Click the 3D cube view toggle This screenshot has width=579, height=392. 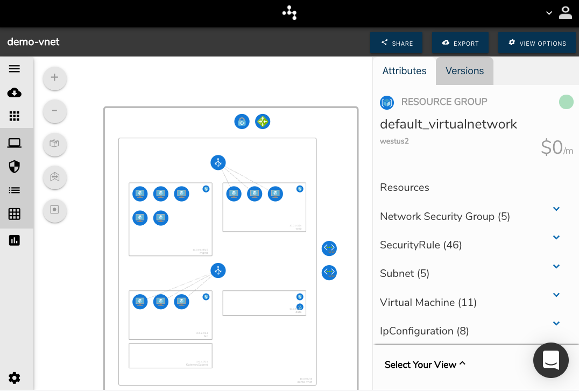(54, 144)
